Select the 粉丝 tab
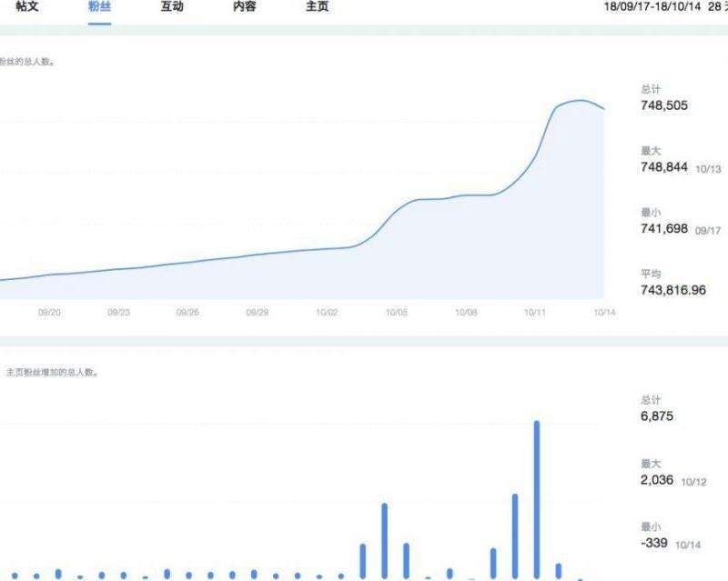 pos(99,6)
